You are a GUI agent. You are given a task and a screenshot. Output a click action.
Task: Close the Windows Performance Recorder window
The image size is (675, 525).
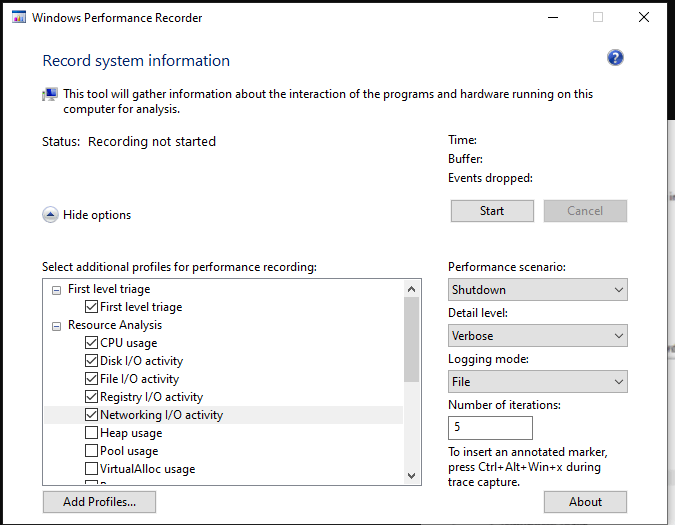click(644, 17)
